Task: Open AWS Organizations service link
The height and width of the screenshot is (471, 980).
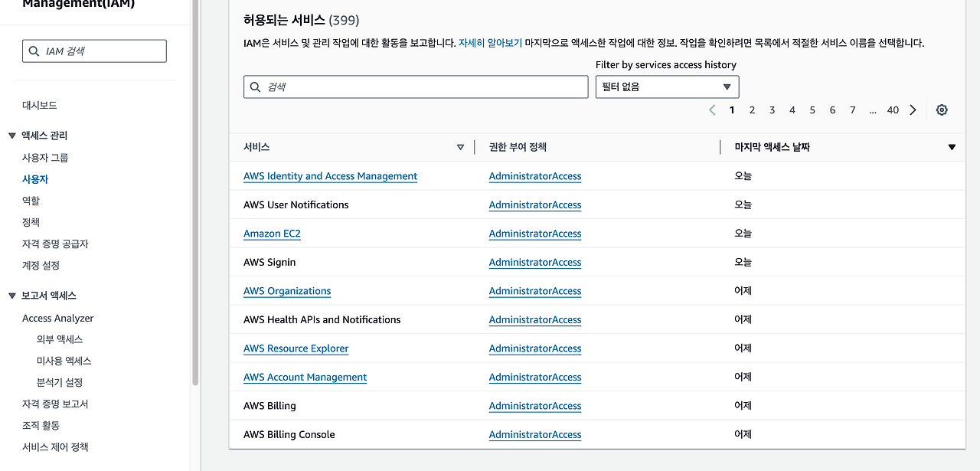Action: (x=287, y=291)
